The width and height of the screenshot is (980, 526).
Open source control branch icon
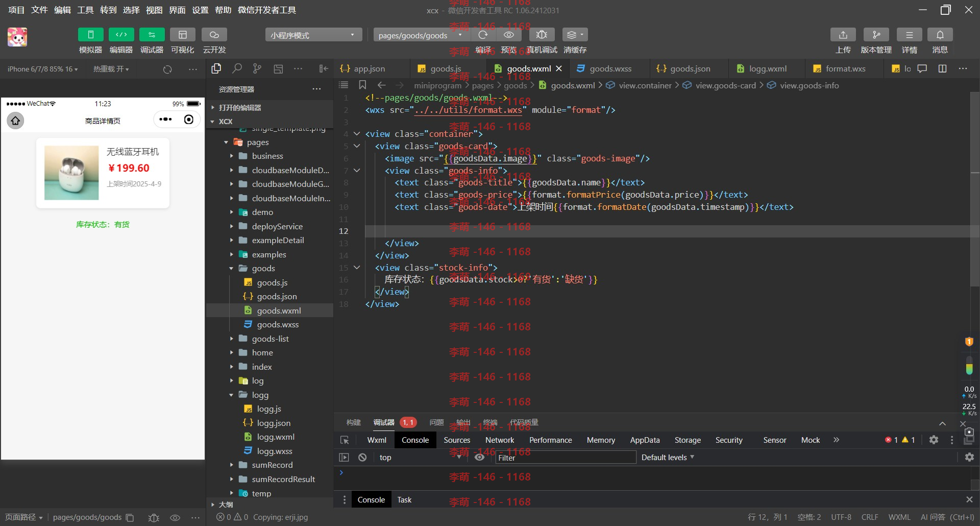(x=257, y=68)
